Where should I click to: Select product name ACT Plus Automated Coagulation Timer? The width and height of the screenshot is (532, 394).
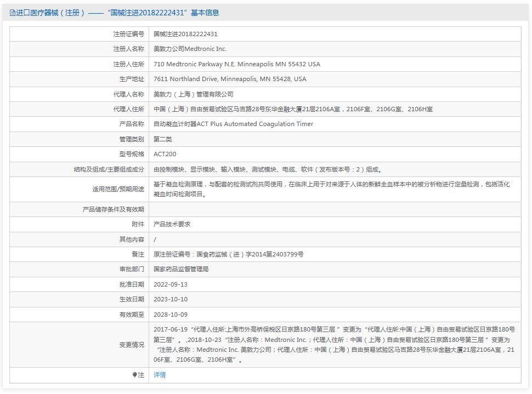pos(234,124)
